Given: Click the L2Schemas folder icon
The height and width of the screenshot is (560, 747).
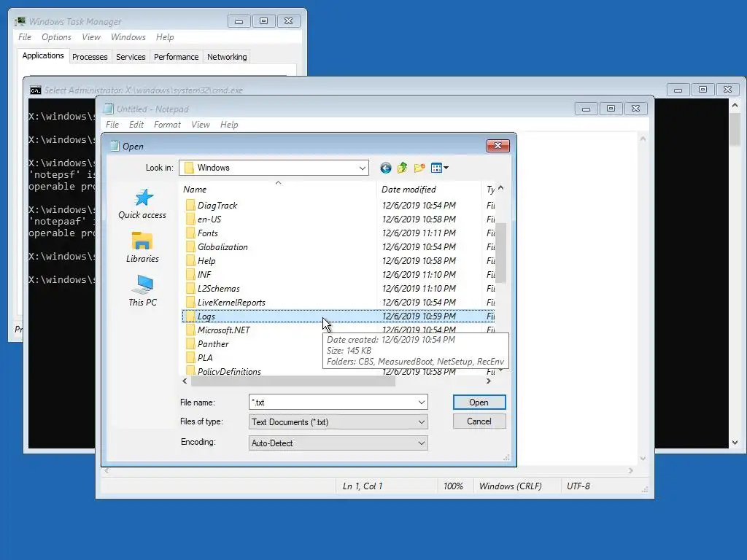Looking at the screenshot, I should [x=190, y=288].
